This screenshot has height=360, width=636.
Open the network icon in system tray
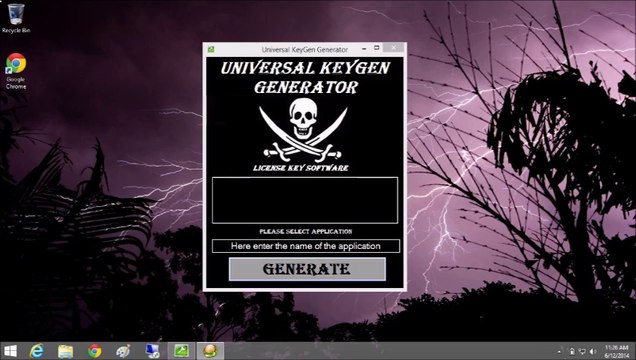pyautogui.click(x=582, y=351)
